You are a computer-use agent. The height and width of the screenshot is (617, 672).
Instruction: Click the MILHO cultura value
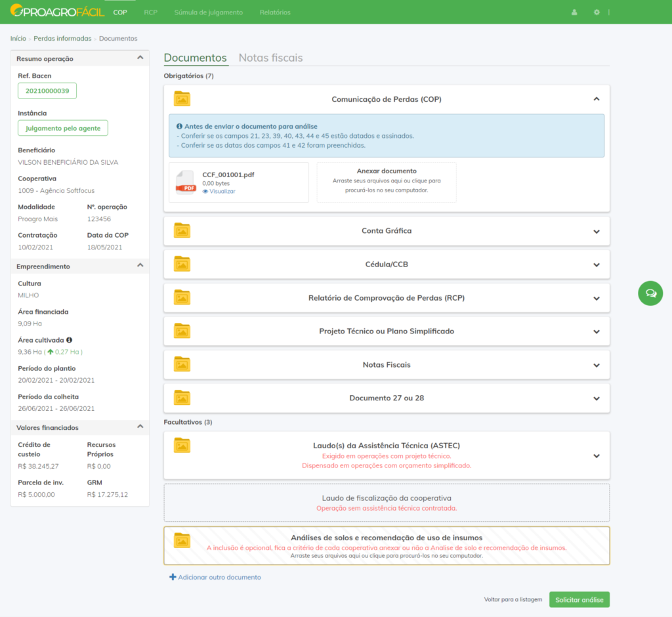coord(28,295)
